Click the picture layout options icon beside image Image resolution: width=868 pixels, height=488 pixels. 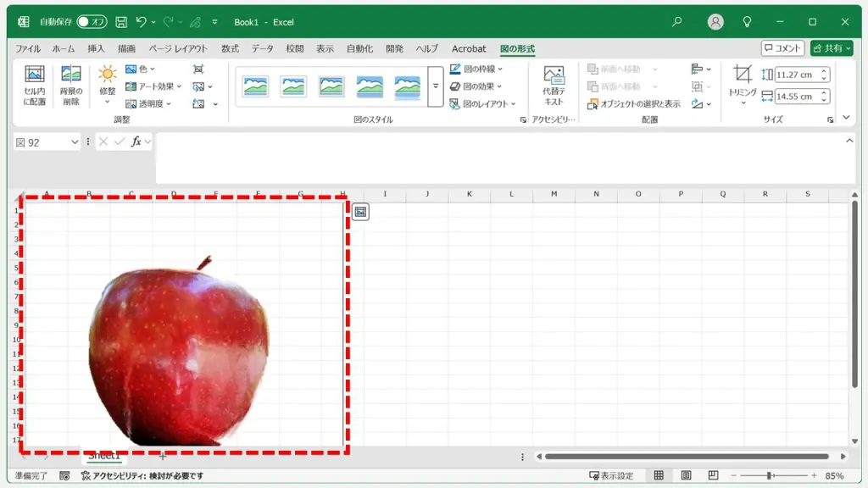tap(360, 212)
